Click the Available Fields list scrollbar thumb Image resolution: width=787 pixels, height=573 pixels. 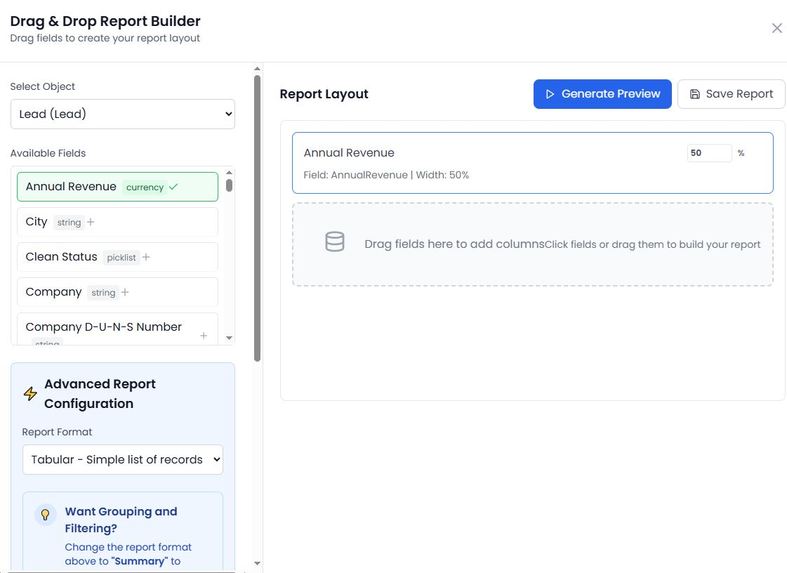[229, 185]
